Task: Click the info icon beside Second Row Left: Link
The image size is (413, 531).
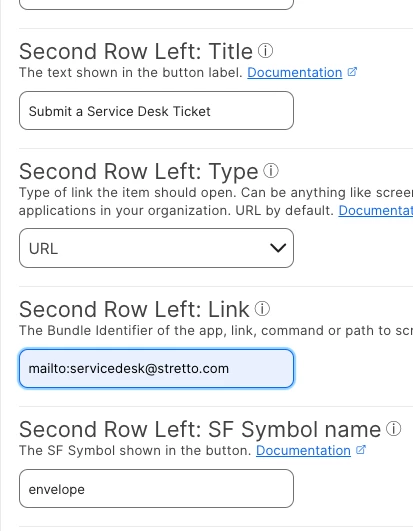Action: coord(262,309)
